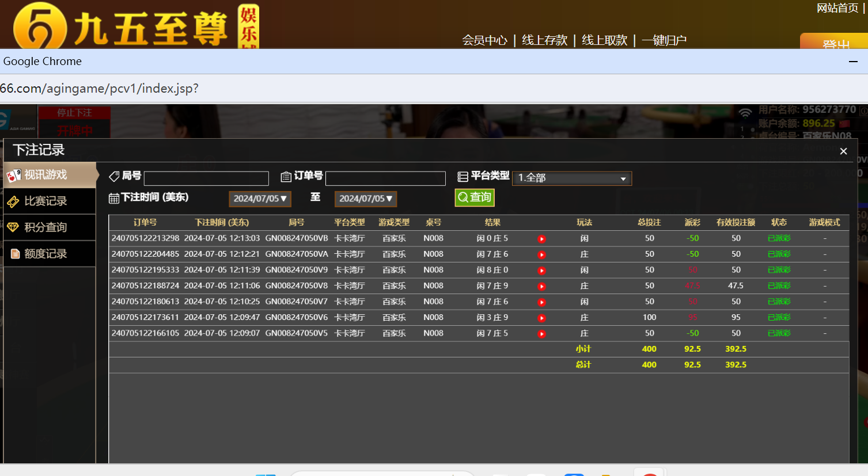This screenshot has height=476, width=868.
Task: Play the replay for order 240705122204485
Action: (541, 254)
